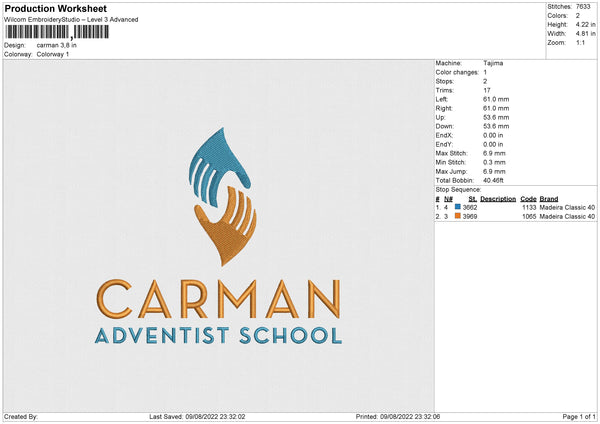Viewport: 600px width, 424px height.
Task: Click 'Wilcom EmbroideryStudio – Level 3 Advanced' text
Action: pyautogui.click(x=71, y=20)
